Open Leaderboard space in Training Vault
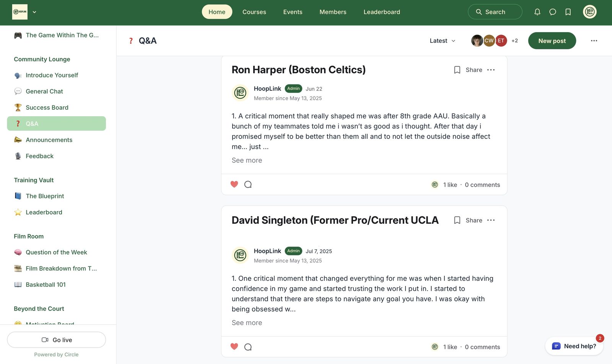This screenshot has height=364, width=612. point(57,212)
